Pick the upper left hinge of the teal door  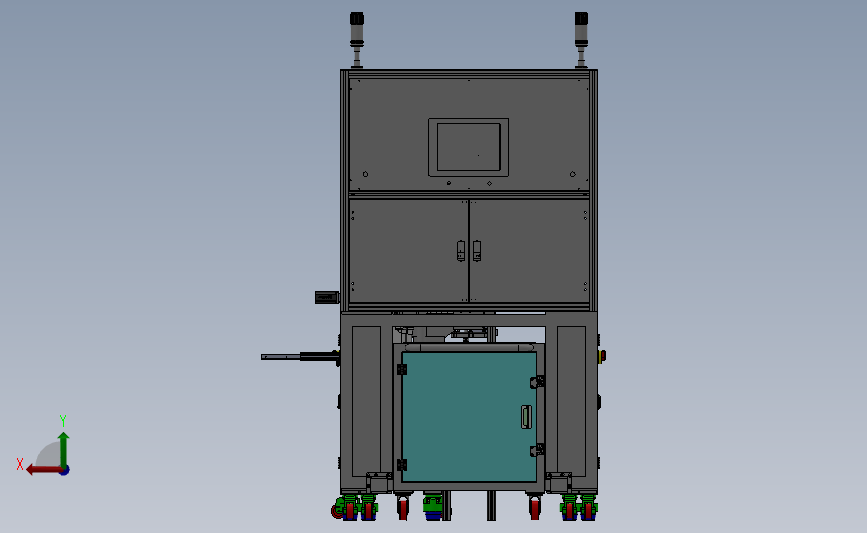pyautogui.click(x=402, y=369)
